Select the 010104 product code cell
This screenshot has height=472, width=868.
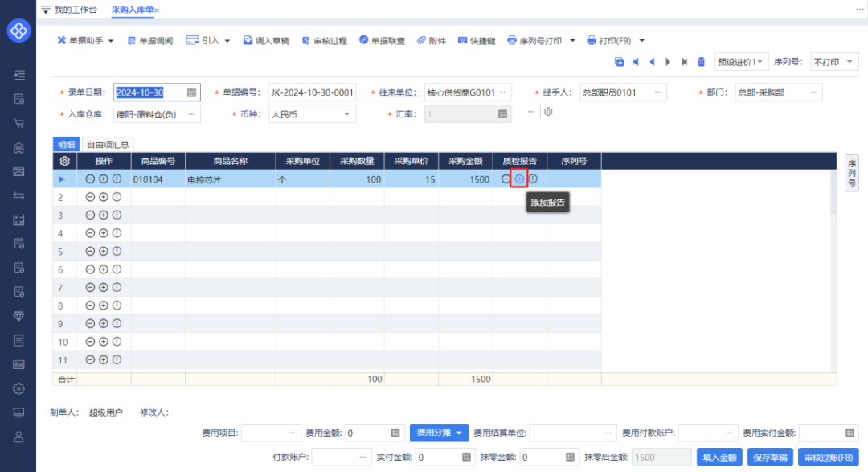pos(158,179)
